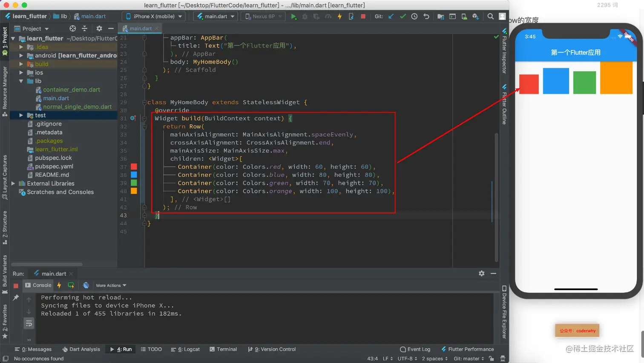
Task: Switch to the main.dart editor tab
Action: pos(141,29)
